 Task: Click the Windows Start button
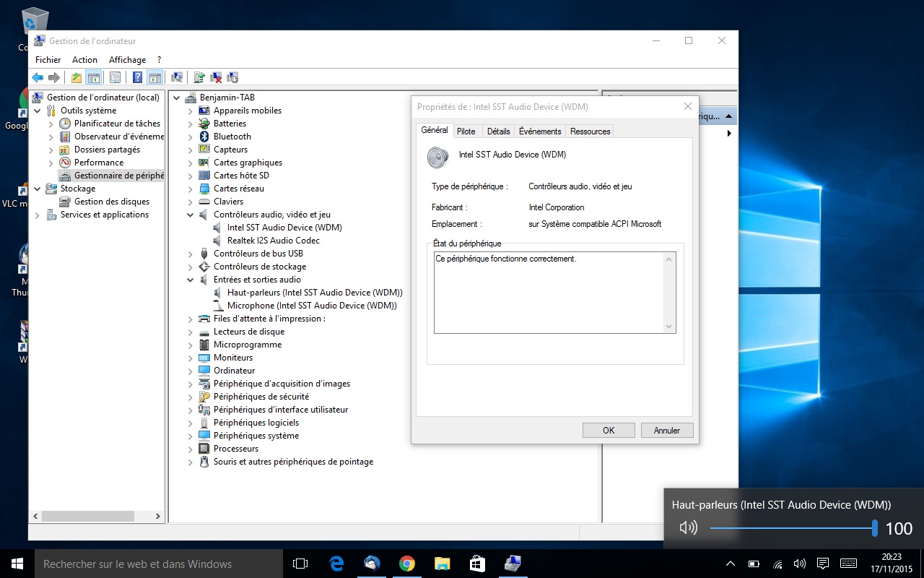(x=17, y=564)
